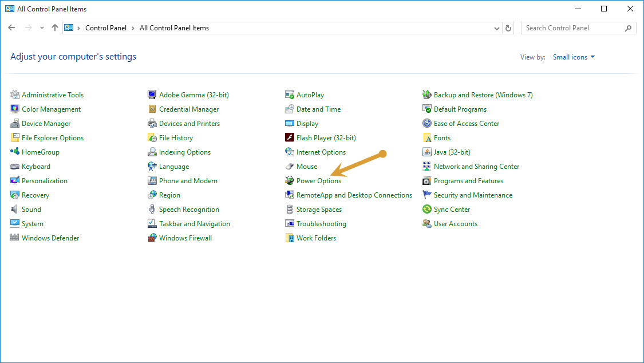Open the Fonts link
Screen dimensions: 644x363
click(442, 138)
